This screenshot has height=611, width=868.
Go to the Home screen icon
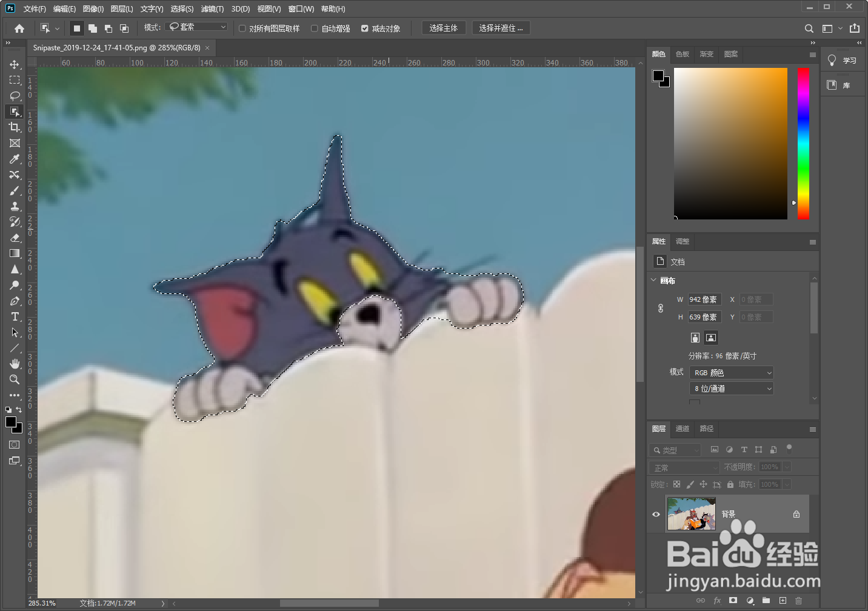(x=19, y=28)
